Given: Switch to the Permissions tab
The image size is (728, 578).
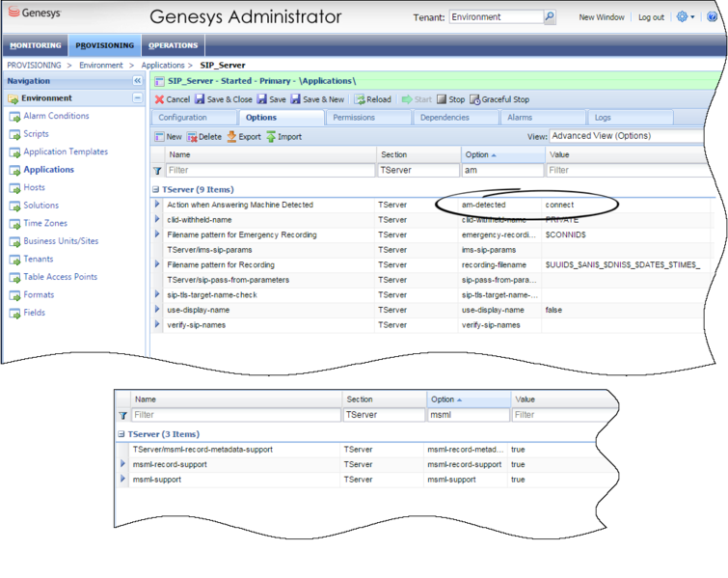Looking at the screenshot, I should click(x=353, y=118).
